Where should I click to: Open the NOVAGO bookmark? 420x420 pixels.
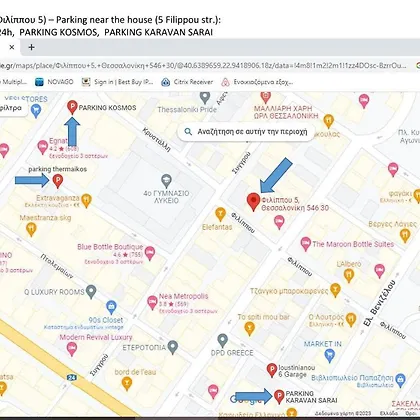coord(54,82)
